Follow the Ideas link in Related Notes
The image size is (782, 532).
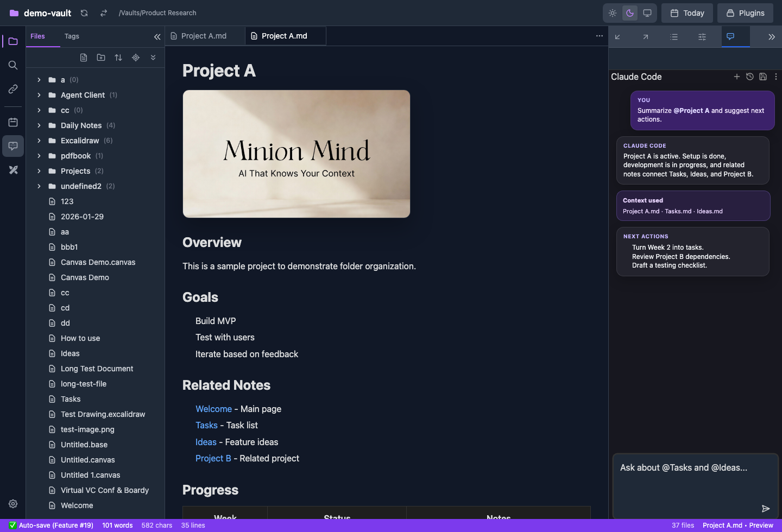pyautogui.click(x=206, y=442)
